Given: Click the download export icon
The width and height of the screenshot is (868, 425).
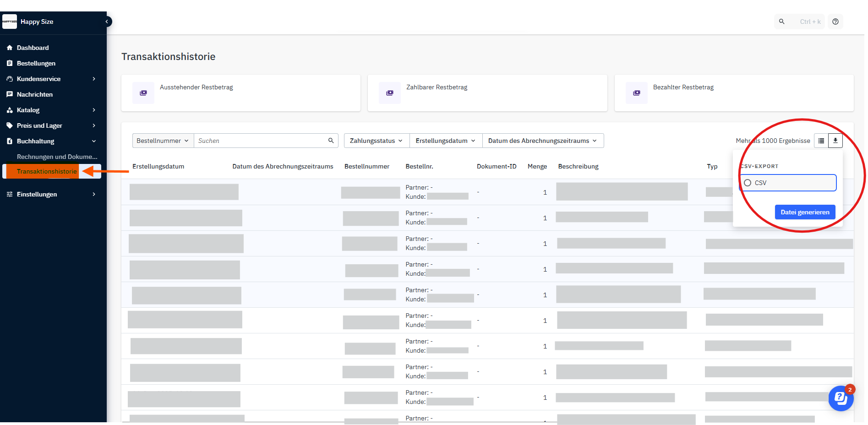Looking at the screenshot, I should 835,141.
